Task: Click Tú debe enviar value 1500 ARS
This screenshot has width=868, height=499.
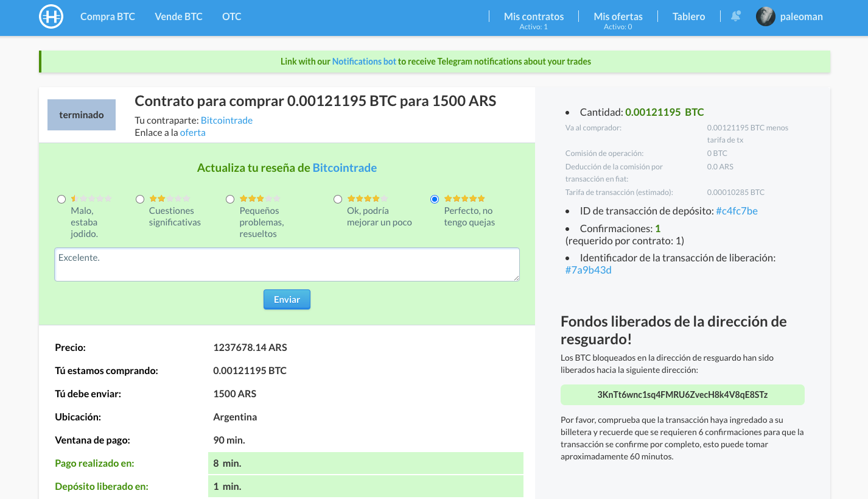Action: 234,394
